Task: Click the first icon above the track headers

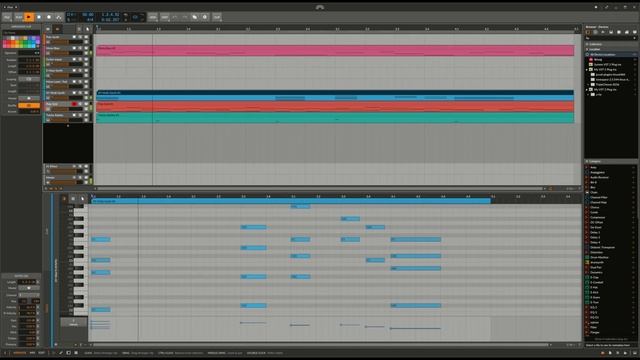Action: click(48, 29)
